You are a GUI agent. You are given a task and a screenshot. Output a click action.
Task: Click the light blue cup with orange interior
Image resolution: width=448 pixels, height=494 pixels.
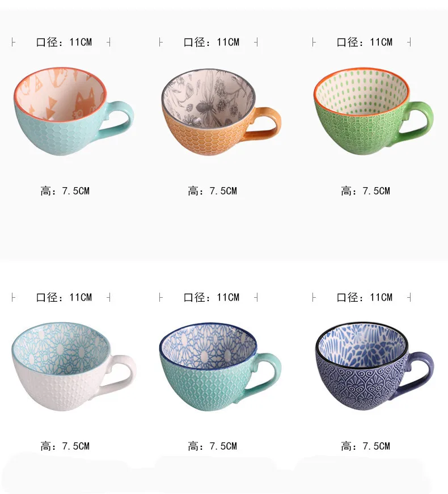click(74, 111)
